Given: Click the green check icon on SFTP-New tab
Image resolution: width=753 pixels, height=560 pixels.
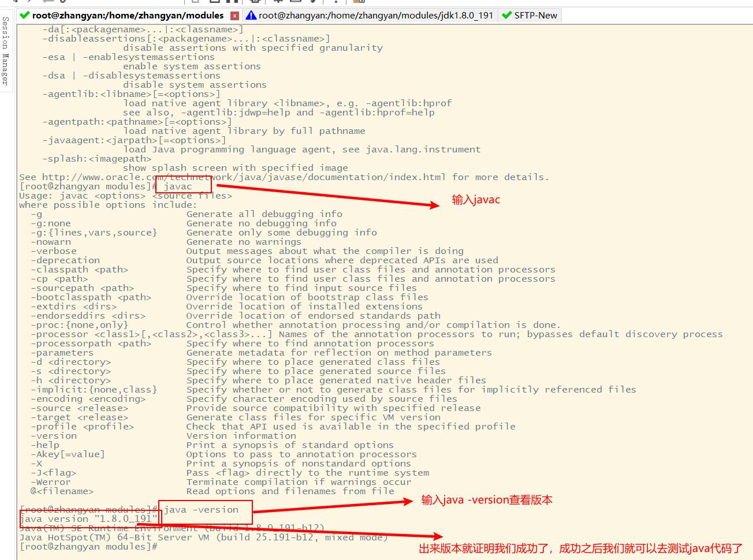Looking at the screenshot, I should [x=506, y=15].
